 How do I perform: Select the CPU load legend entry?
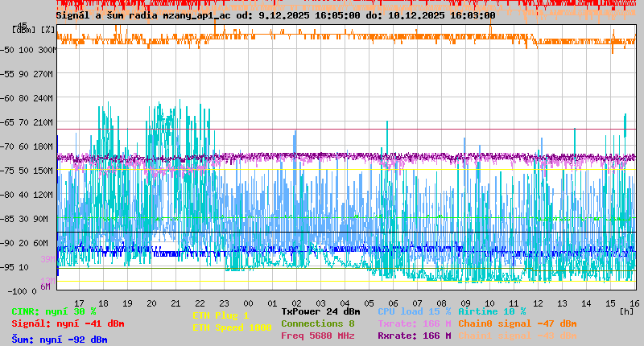pyautogui.click(x=414, y=311)
